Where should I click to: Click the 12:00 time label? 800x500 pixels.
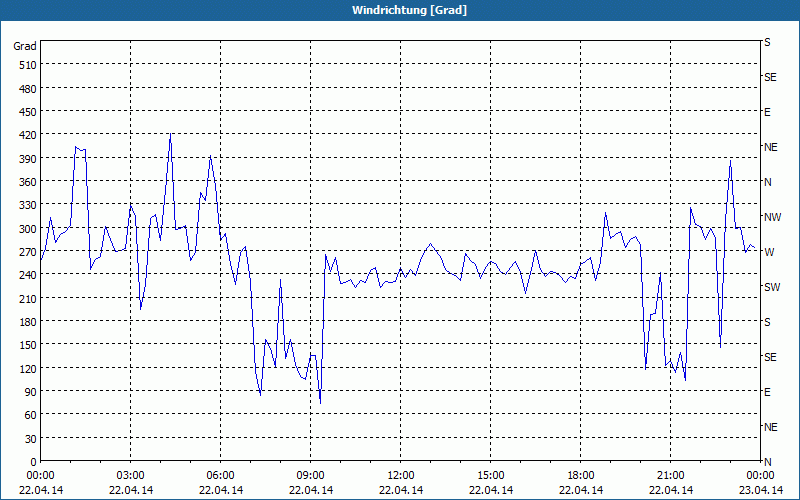click(401, 476)
